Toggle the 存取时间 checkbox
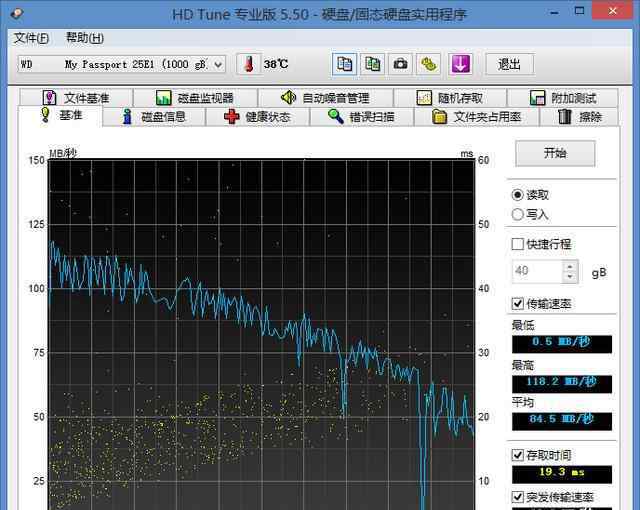The image size is (640, 510). [x=518, y=455]
